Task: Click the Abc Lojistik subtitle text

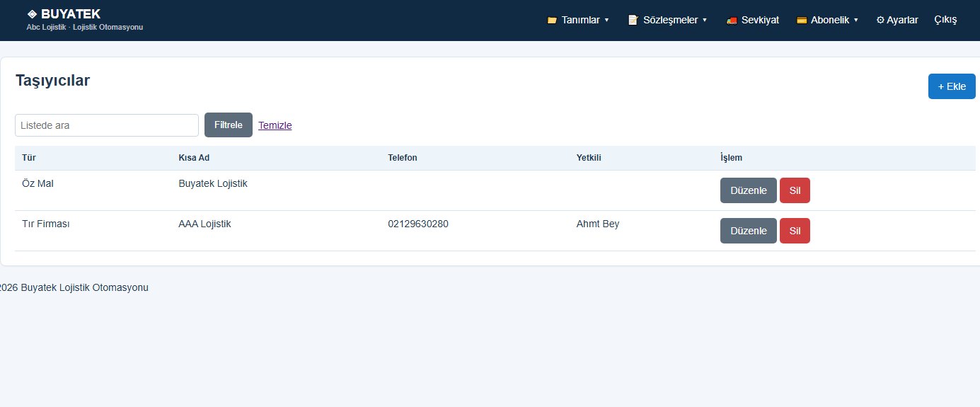Action: coord(46,27)
